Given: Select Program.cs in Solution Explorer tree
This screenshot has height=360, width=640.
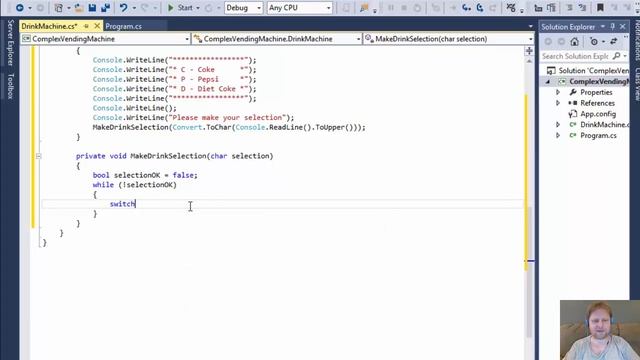Looking at the screenshot, I should pyautogui.click(x=598, y=136).
